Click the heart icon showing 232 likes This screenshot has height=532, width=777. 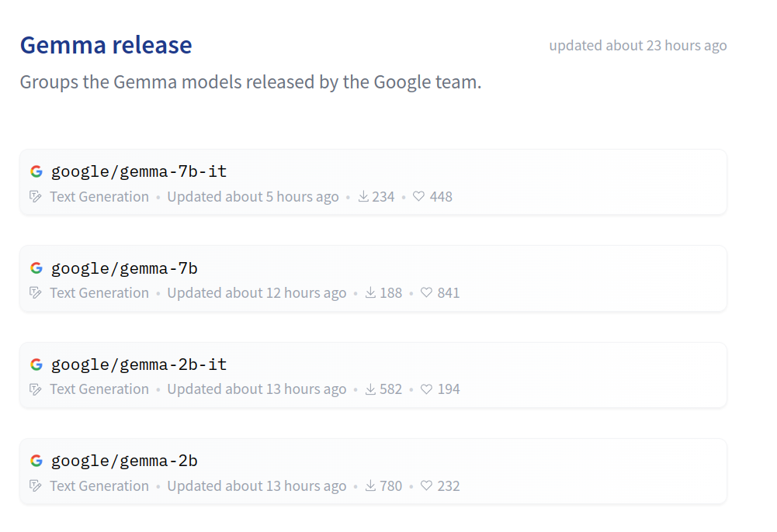tap(426, 485)
